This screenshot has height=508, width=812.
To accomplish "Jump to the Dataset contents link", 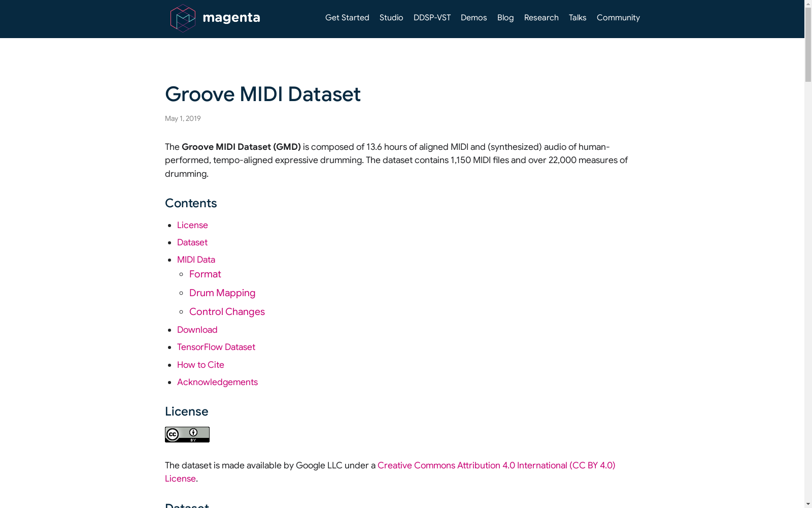I will pyautogui.click(x=192, y=242).
